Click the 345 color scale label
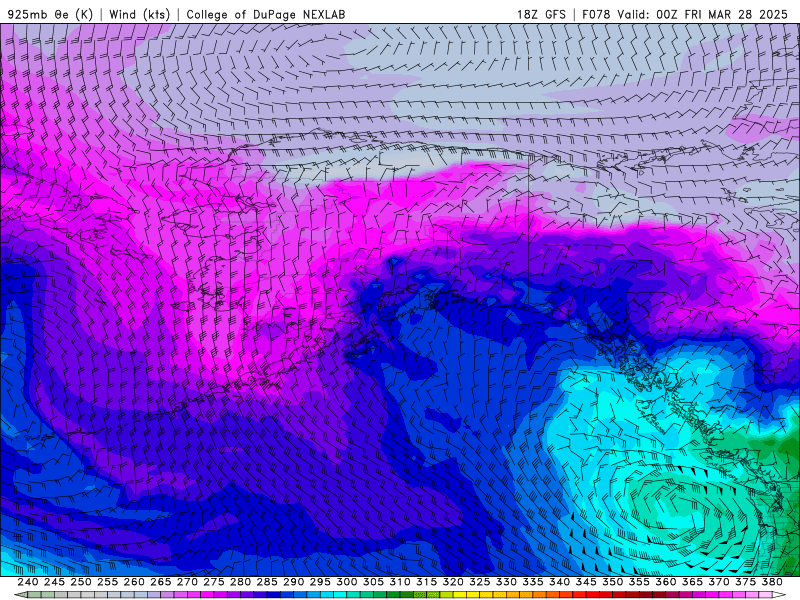The image size is (800, 600). tap(586, 582)
